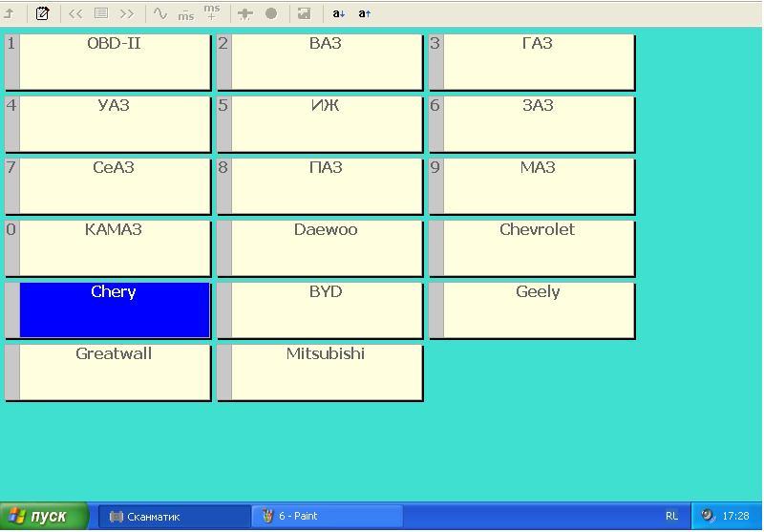764x532 pixels.
Task: Click the connector plug toolbar icon
Action: [x=244, y=14]
